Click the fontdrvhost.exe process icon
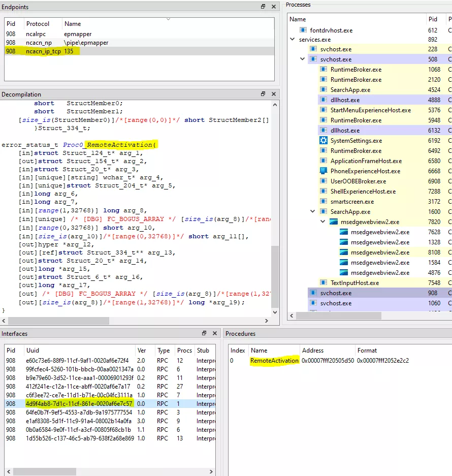 pyautogui.click(x=303, y=30)
